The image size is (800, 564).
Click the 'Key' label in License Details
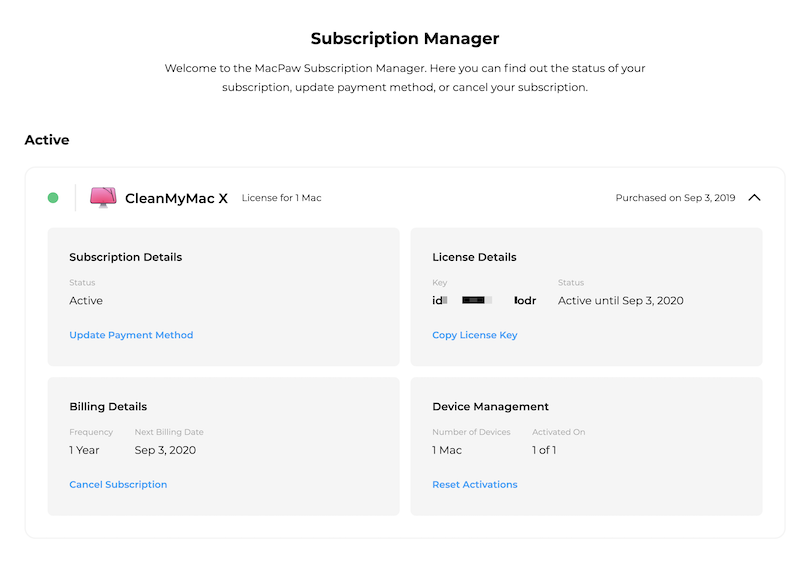[x=439, y=282]
